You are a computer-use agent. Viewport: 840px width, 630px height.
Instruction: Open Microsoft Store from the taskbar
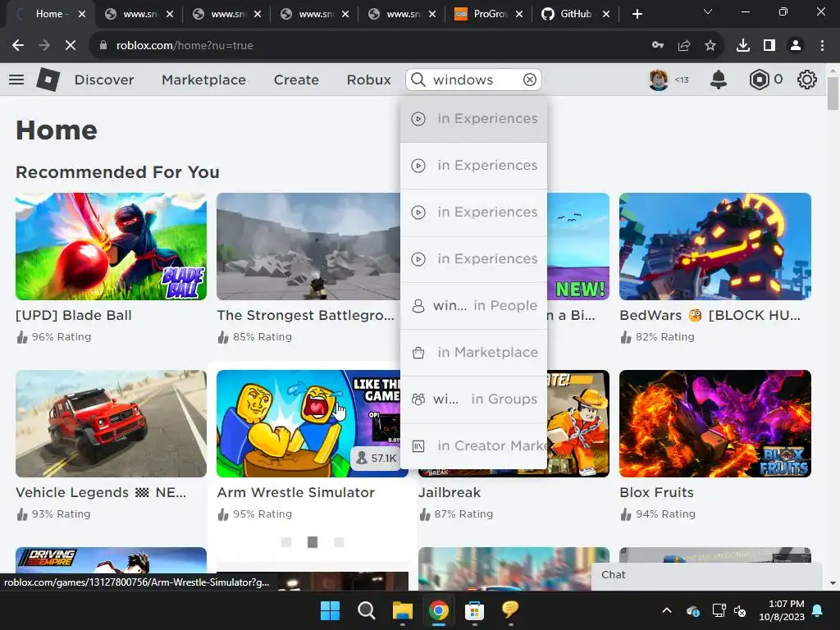(x=474, y=610)
